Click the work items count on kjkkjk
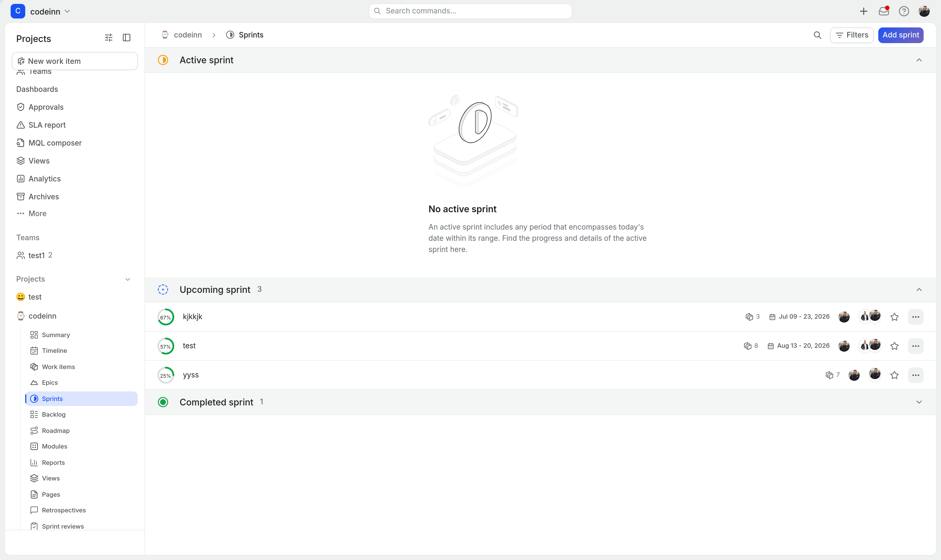 point(752,317)
